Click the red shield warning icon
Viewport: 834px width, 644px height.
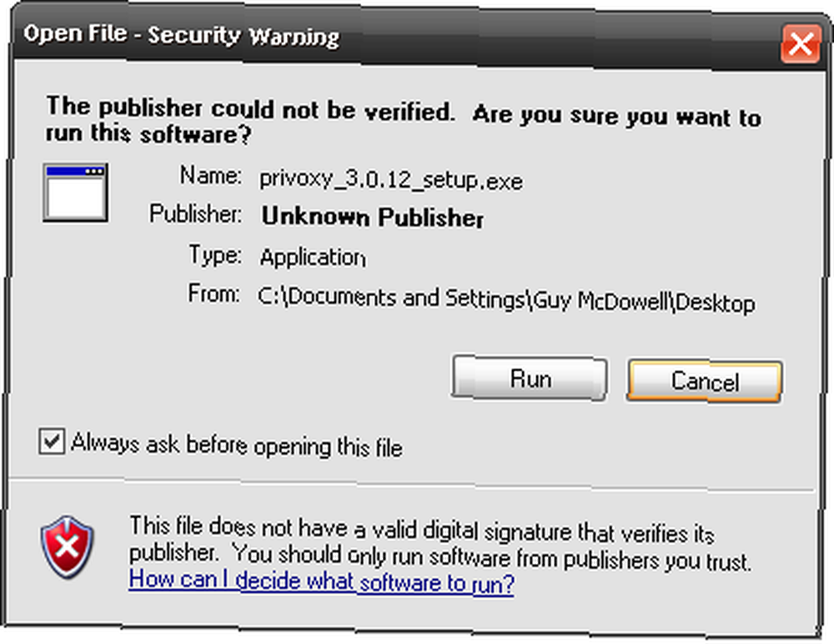67,546
